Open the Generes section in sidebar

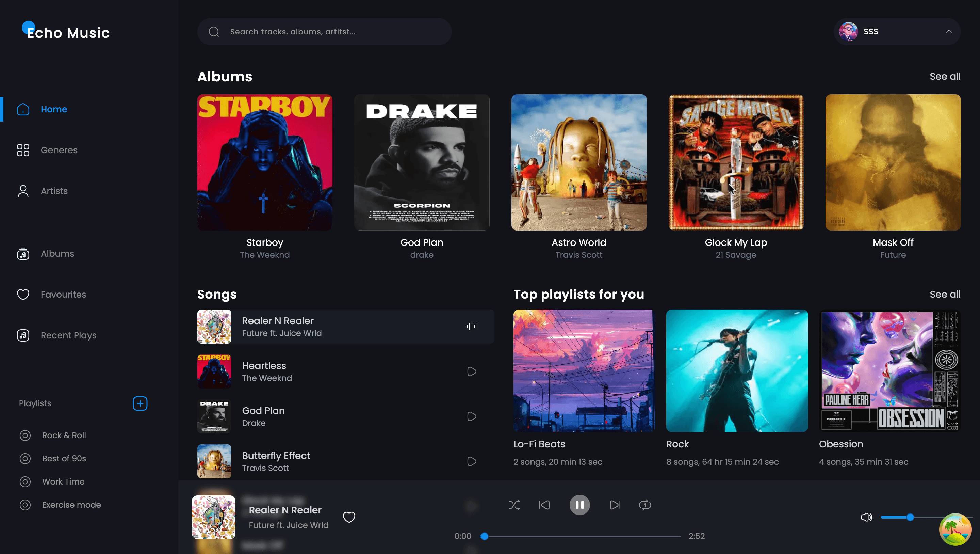[x=59, y=150]
